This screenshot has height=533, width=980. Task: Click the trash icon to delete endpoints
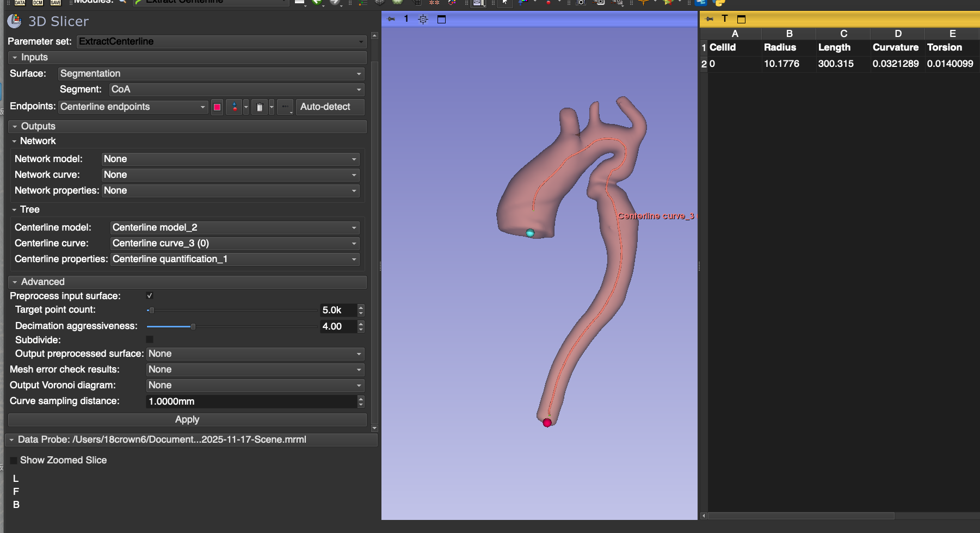(x=260, y=107)
